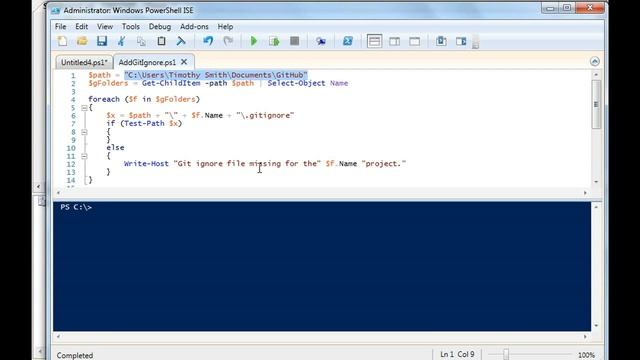Open the File menu
The width and height of the screenshot is (640, 360).
pyautogui.click(x=60, y=27)
